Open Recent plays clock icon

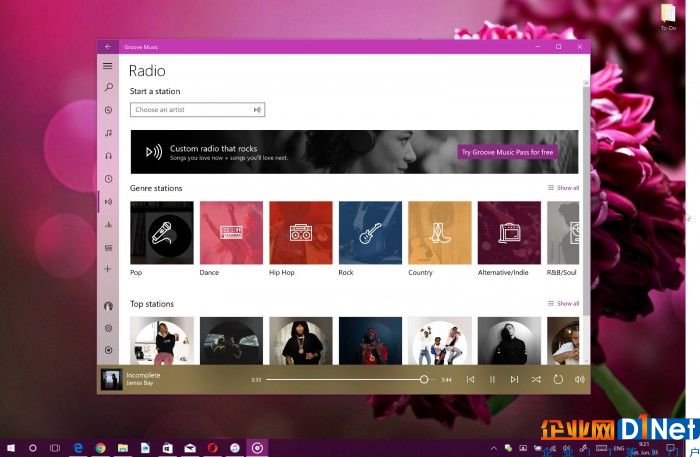tap(108, 179)
